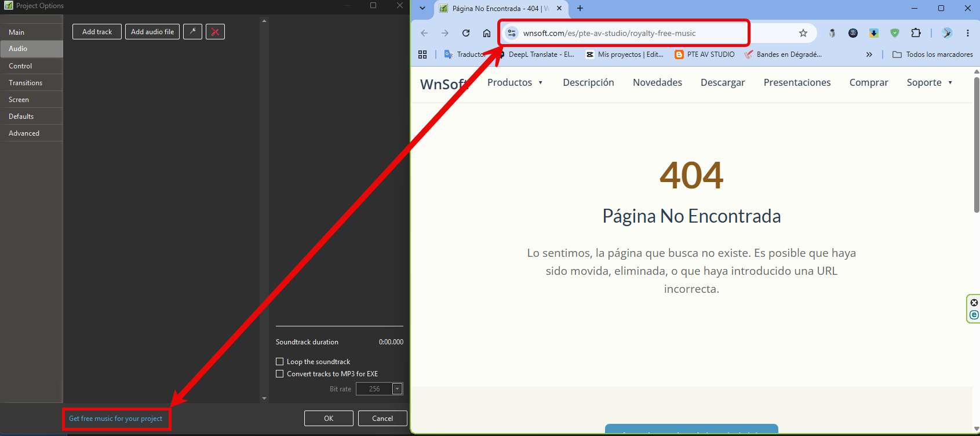Open Descargar on WnSoft navigation
The height and width of the screenshot is (436, 980).
point(723,82)
